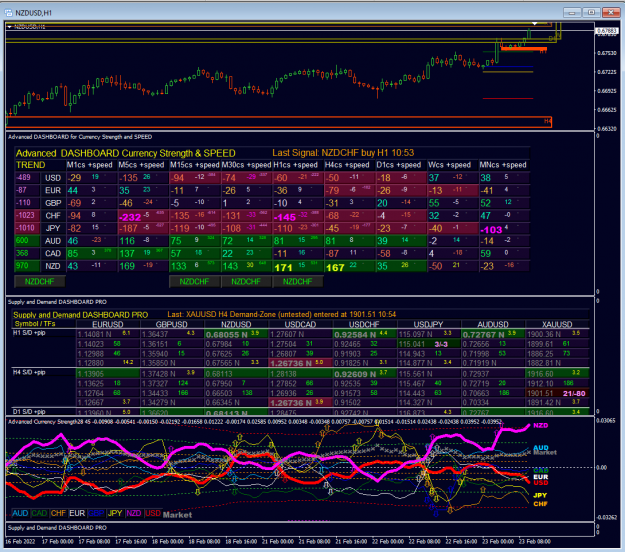Click the yellow 171 value in NZD row
This screenshot has width=625, height=552.
283,267
